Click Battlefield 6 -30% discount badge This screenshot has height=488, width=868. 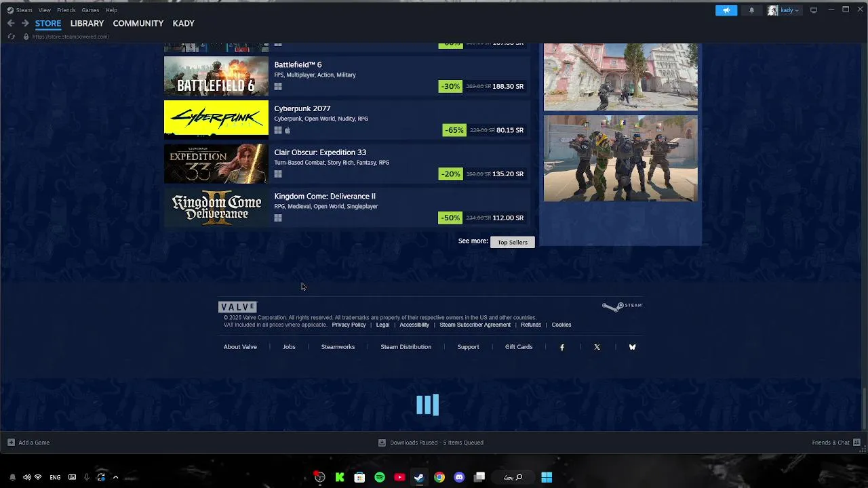450,86
